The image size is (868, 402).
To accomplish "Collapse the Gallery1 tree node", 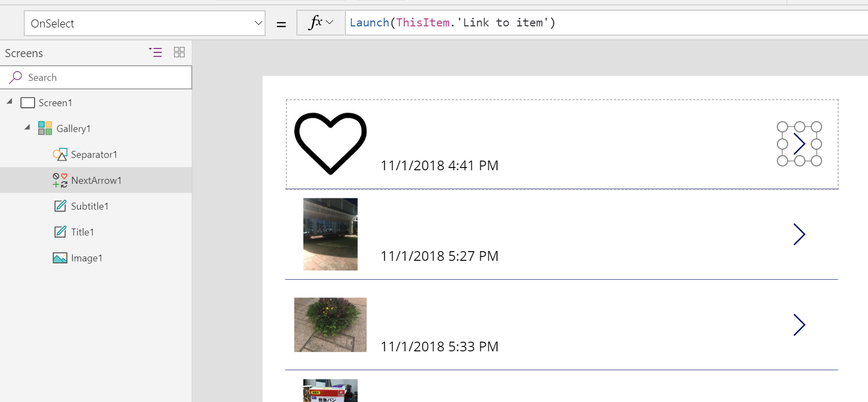I will coord(27,127).
